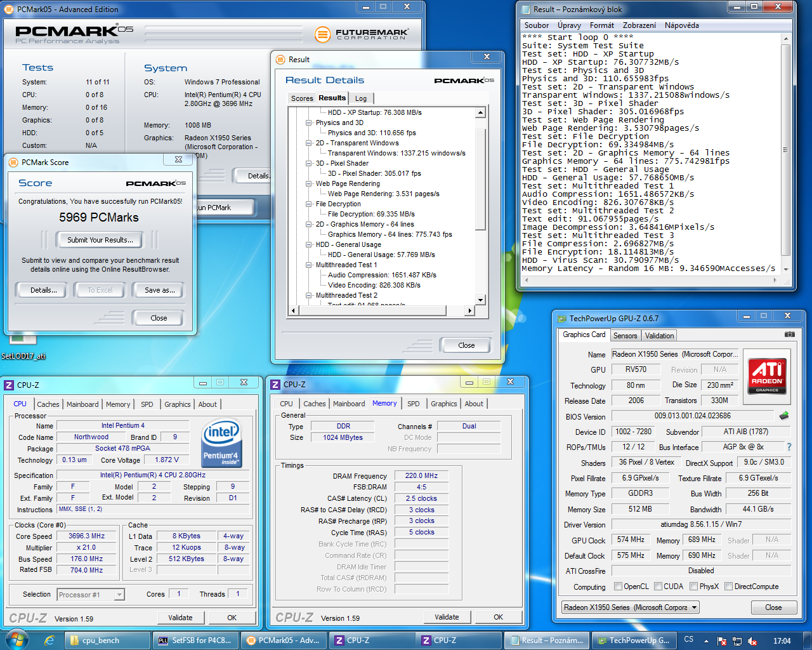812x650 pixels.
Task: Open the Bus Interface question mark help
Action: tap(789, 447)
